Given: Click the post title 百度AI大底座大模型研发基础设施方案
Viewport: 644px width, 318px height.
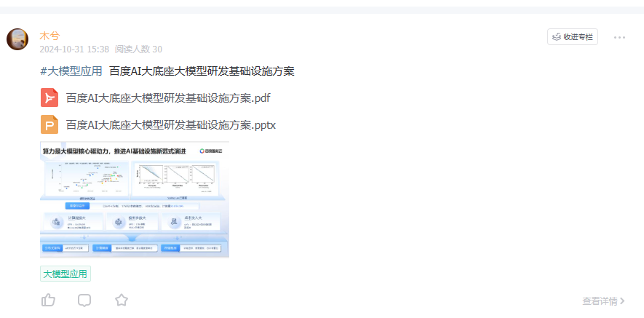Looking at the screenshot, I should pyautogui.click(x=202, y=71).
